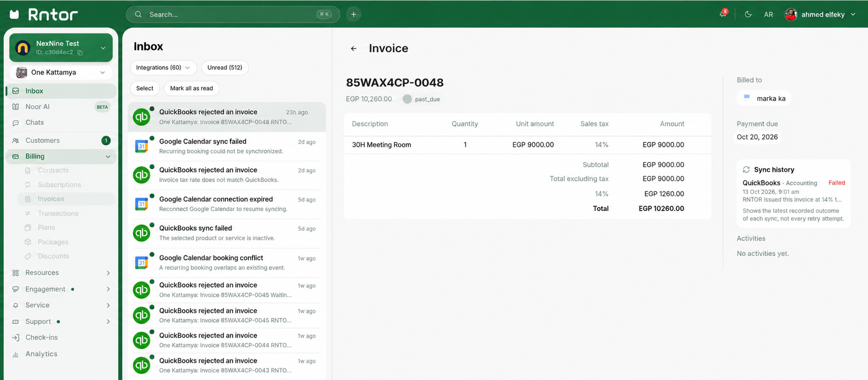868x380 pixels.
Task: Toggle dark mode moon icon
Action: 748,14
